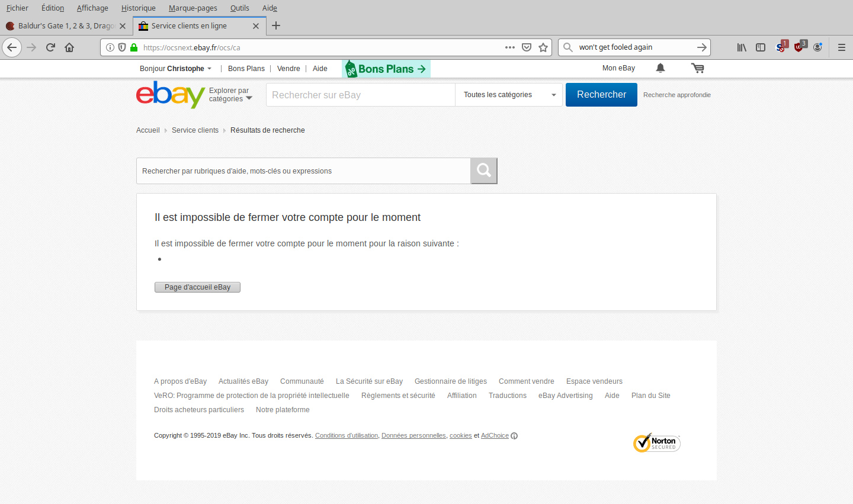Screen dimensions: 853x504
Task: Open a new browser tab
Action: point(276,25)
